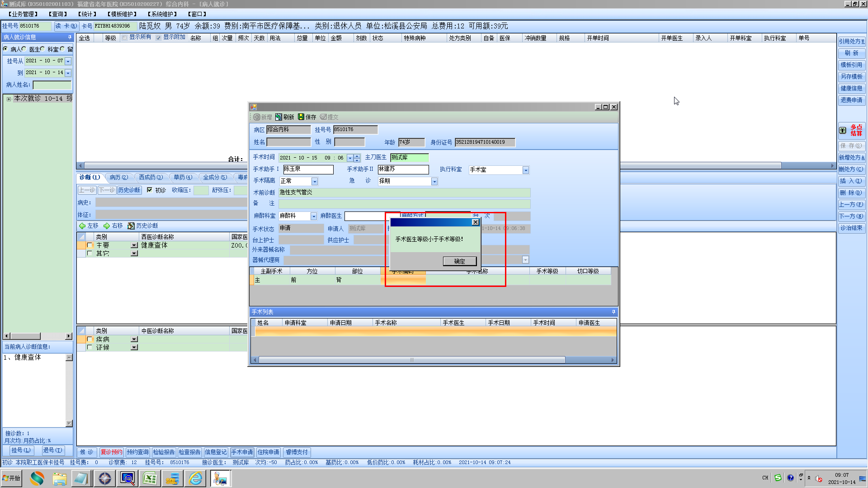The width and height of the screenshot is (868, 488).
Task: Enable the 显示所有 checkbox
Action: [125, 38]
